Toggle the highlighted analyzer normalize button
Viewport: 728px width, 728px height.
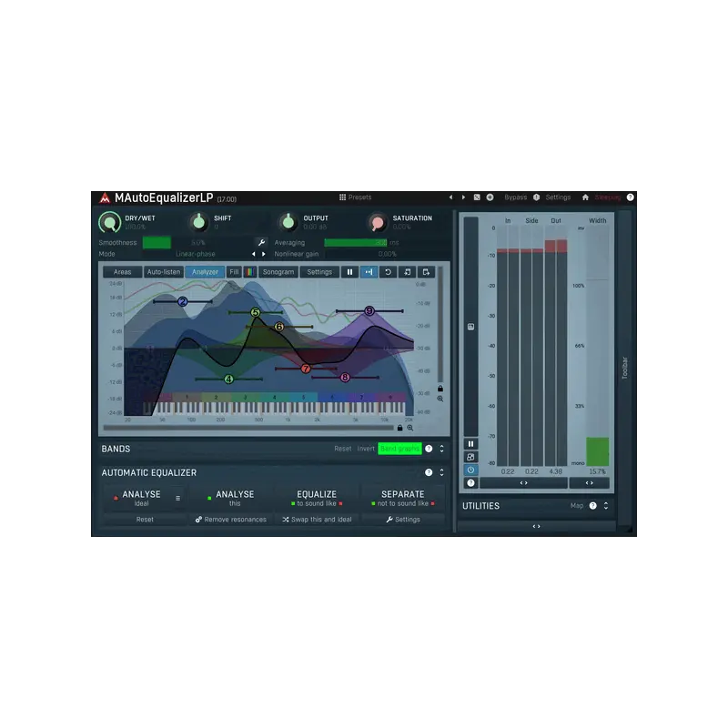click(369, 272)
